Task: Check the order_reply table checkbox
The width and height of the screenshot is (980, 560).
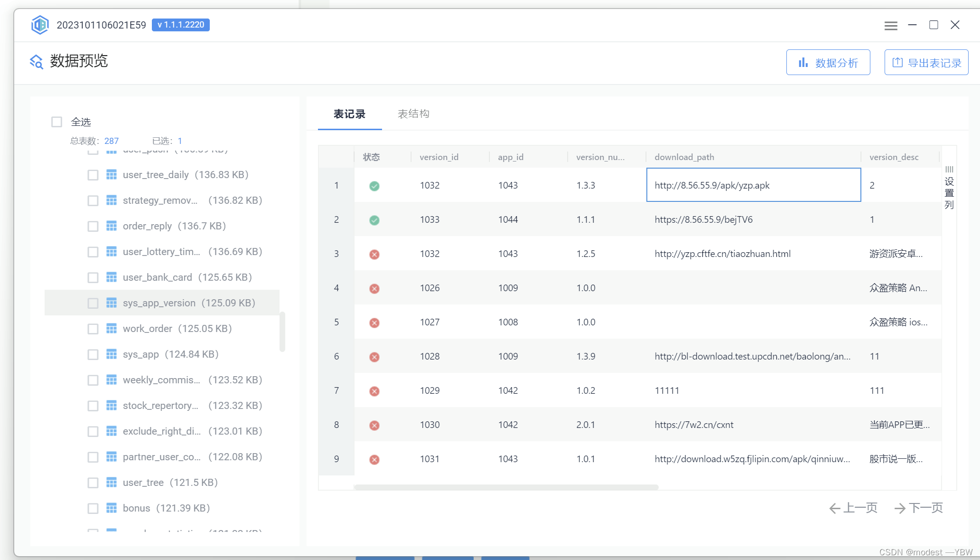Action: (93, 226)
